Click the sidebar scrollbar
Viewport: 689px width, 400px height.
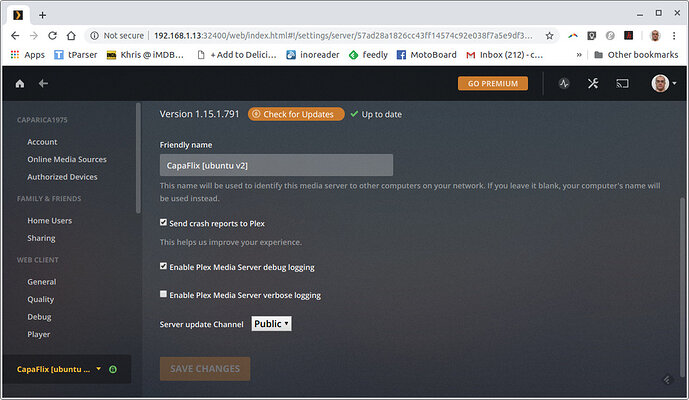[138, 158]
